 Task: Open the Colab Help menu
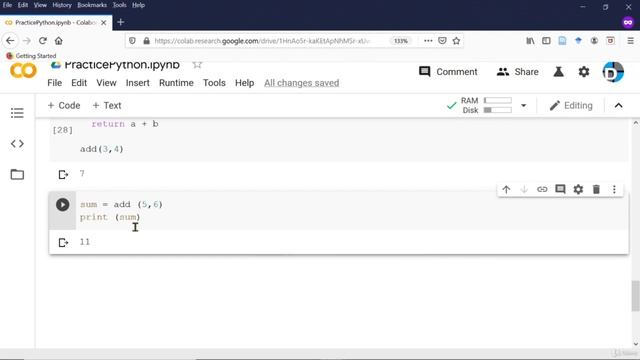click(244, 83)
